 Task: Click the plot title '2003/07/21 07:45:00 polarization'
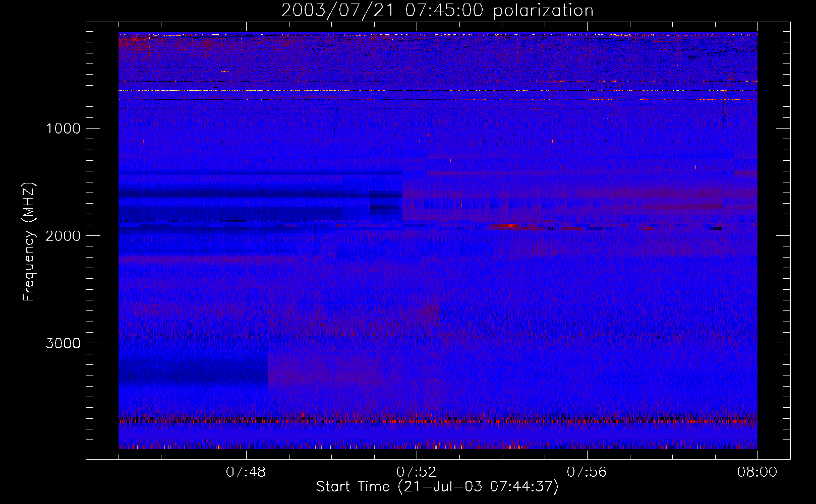(x=437, y=11)
